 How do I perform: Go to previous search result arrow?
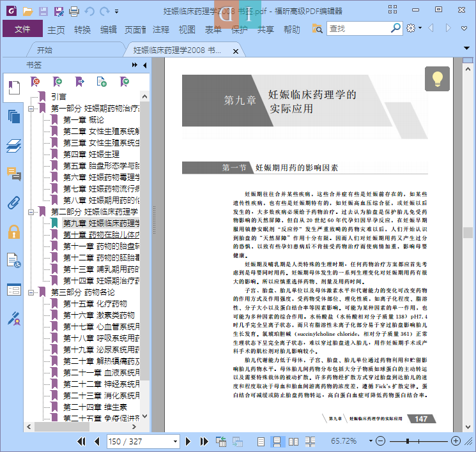[431, 28]
